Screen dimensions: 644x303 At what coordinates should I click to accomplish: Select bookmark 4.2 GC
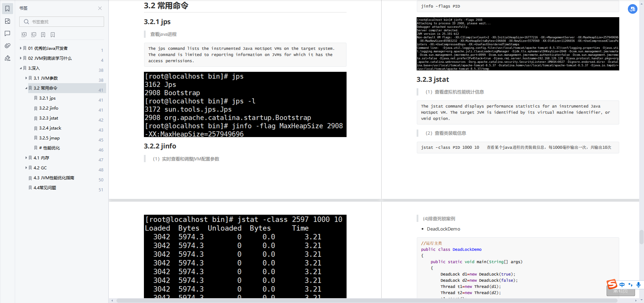click(x=40, y=168)
